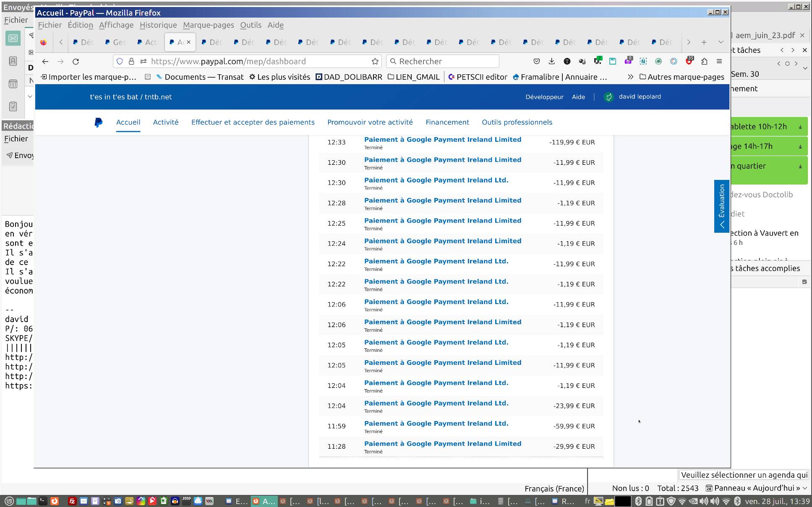Expand the Évaluation feedback side panel
Screen dimensions: 812x507
click(x=721, y=206)
